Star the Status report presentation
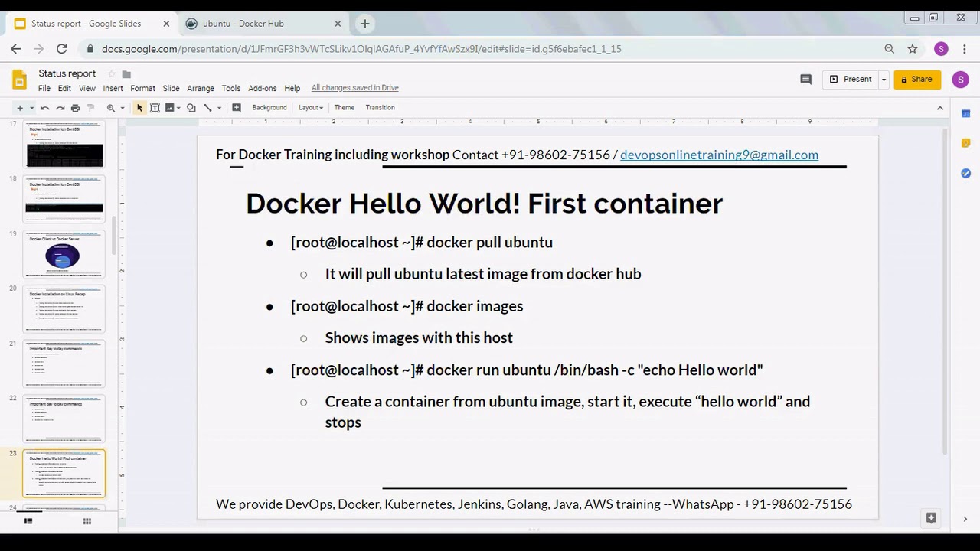 tap(112, 74)
